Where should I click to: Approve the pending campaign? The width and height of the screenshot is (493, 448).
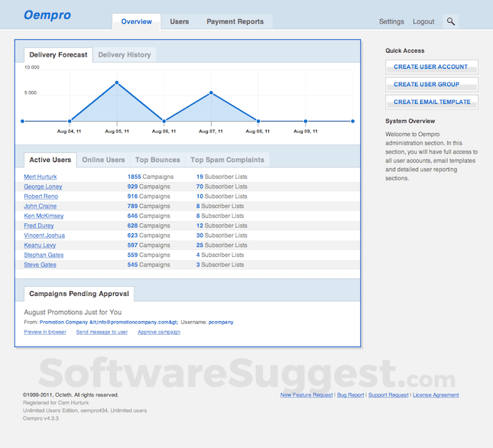[159, 332]
